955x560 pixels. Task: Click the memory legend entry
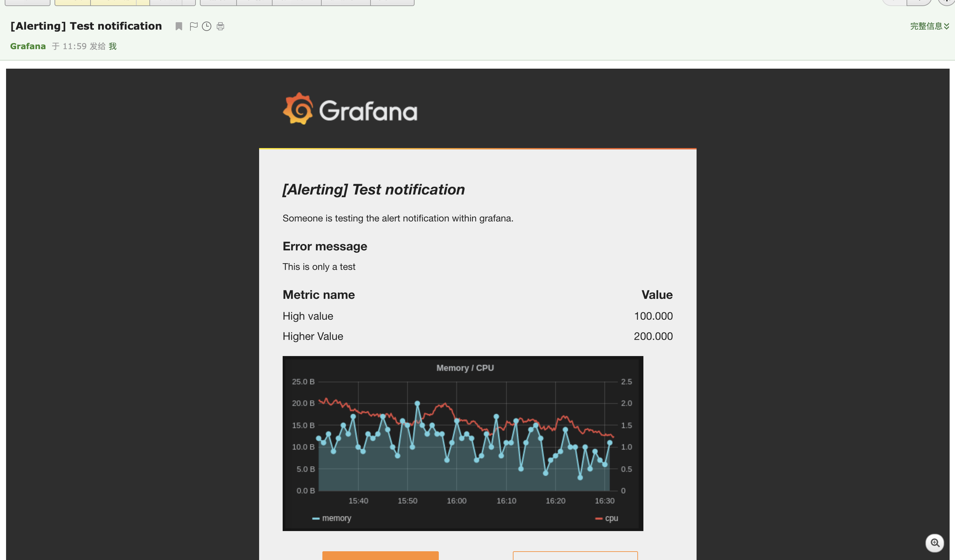[x=331, y=518]
